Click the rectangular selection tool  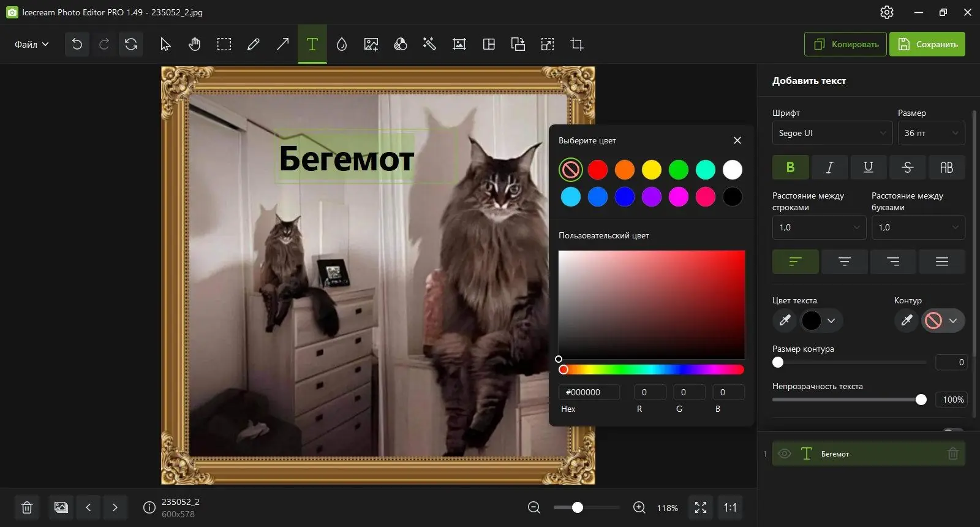224,44
